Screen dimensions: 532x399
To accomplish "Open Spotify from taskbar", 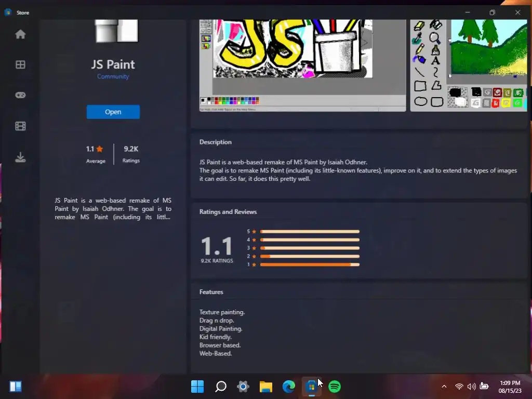I will [x=335, y=387].
